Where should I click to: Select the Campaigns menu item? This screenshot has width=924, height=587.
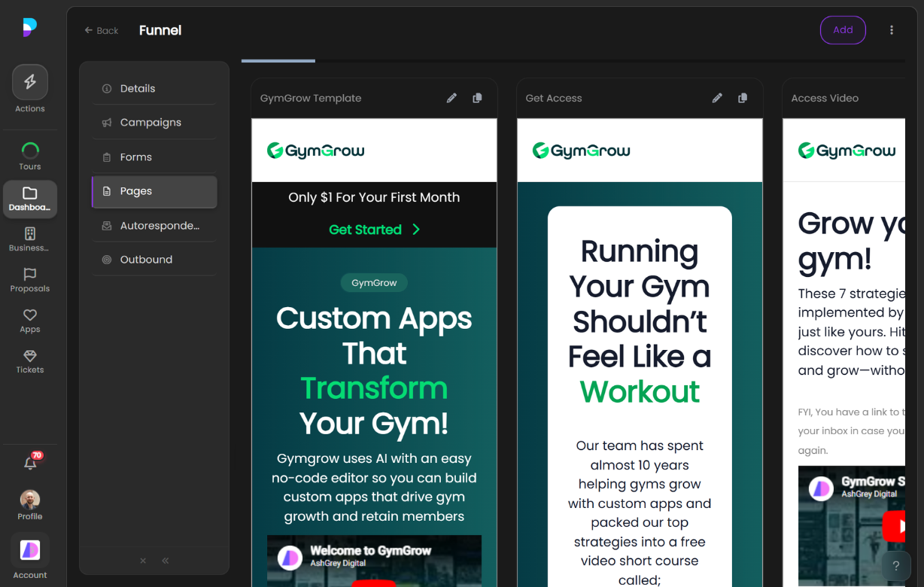(x=150, y=123)
